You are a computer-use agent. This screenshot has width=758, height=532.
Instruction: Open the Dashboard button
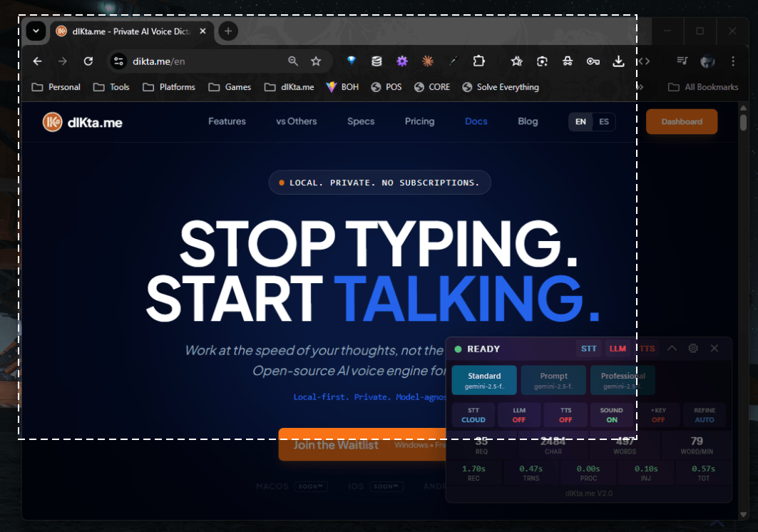pyautogui.click(x=681, y=121)
